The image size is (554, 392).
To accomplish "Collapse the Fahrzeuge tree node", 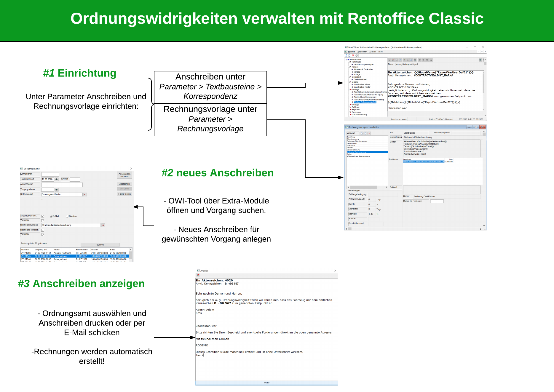I will 348,62.
